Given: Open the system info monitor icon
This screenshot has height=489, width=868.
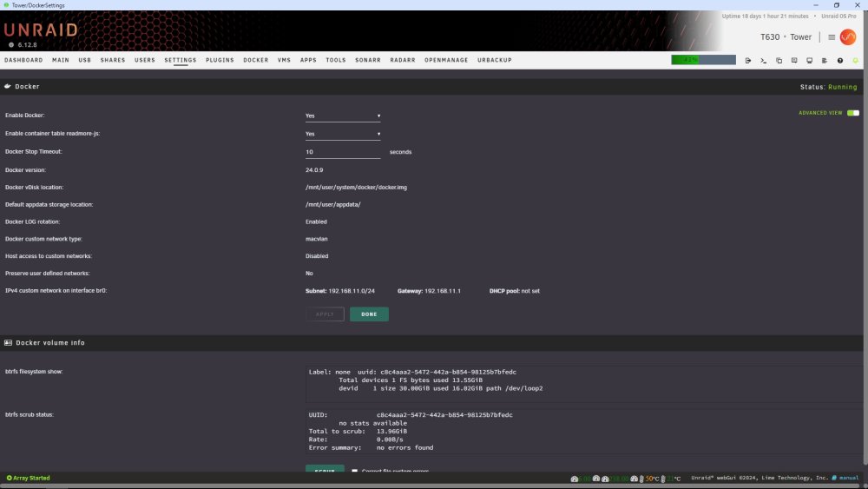Looking at the screenshot, I should coord(809,60).
